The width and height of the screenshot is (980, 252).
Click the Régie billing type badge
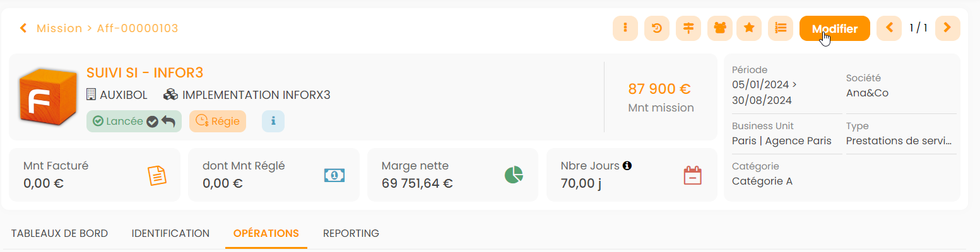click(x=217, y=121)
